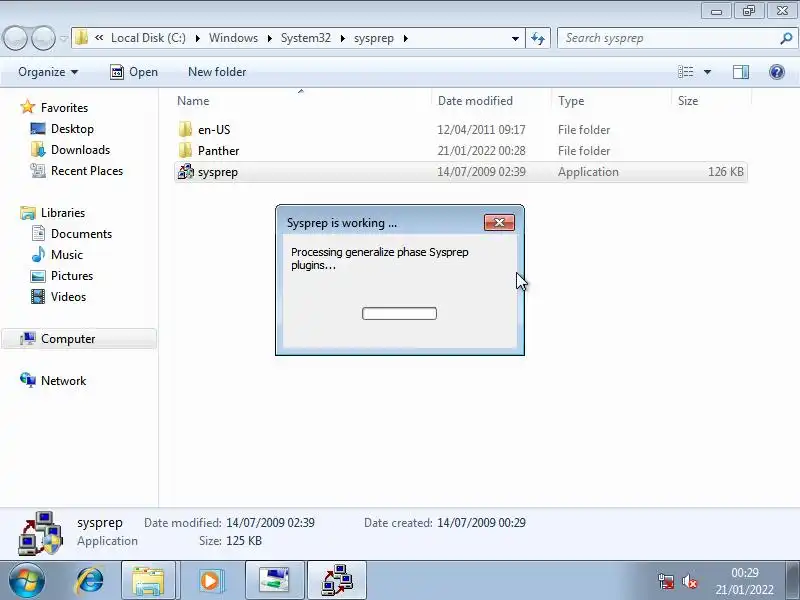Image resolution: width=800 pixels, height=600 pixels.
Task: Select Libraries in the navigation pane
Action: (63, 213)
